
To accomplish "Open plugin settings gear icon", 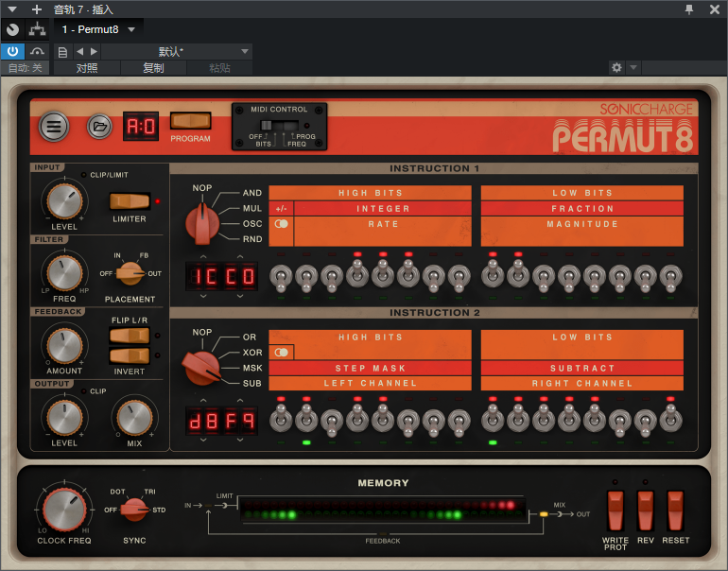I will point(616,68).
